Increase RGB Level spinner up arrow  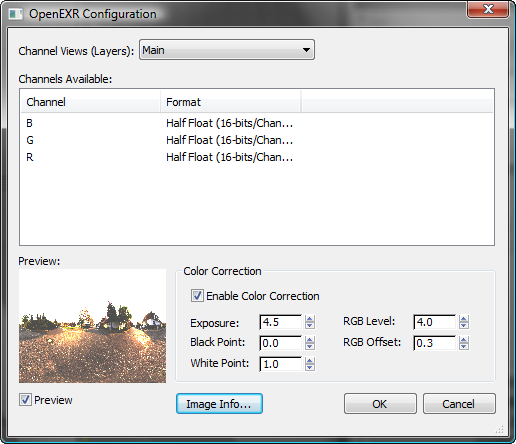point(464,319)
